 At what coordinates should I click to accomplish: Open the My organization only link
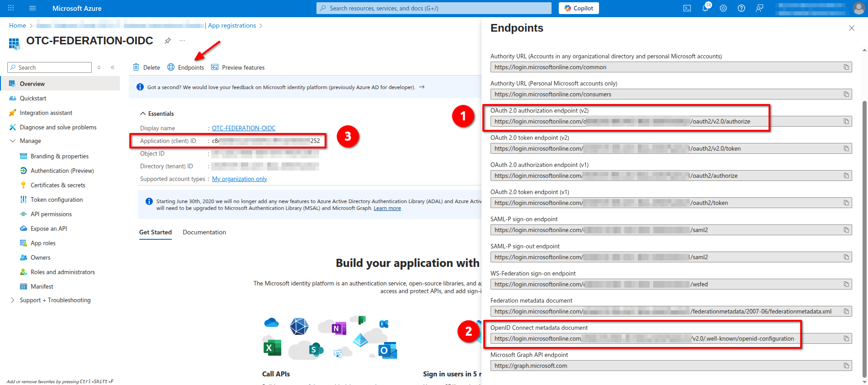(x=239, y=179)
